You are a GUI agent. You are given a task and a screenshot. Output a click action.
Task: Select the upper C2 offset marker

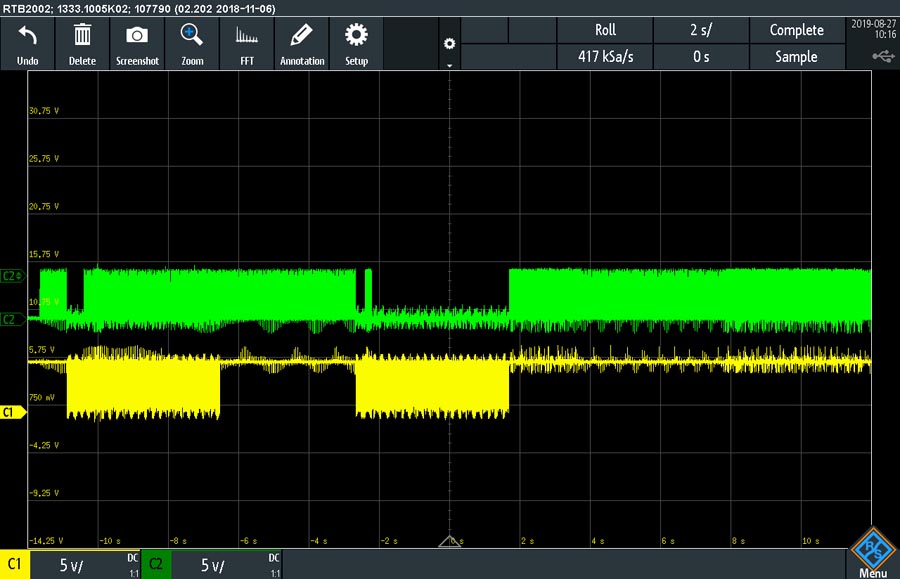click(x=13, y=276)
